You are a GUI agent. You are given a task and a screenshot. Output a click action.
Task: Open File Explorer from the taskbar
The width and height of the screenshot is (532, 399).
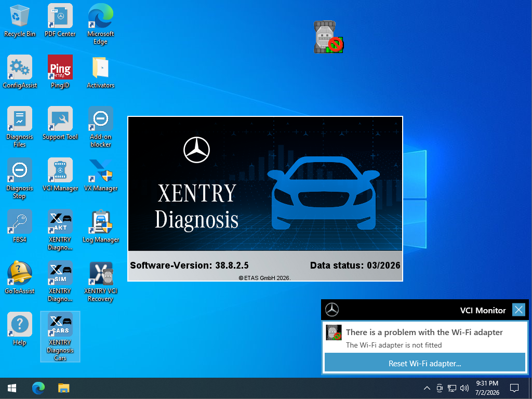click(63, 388)
